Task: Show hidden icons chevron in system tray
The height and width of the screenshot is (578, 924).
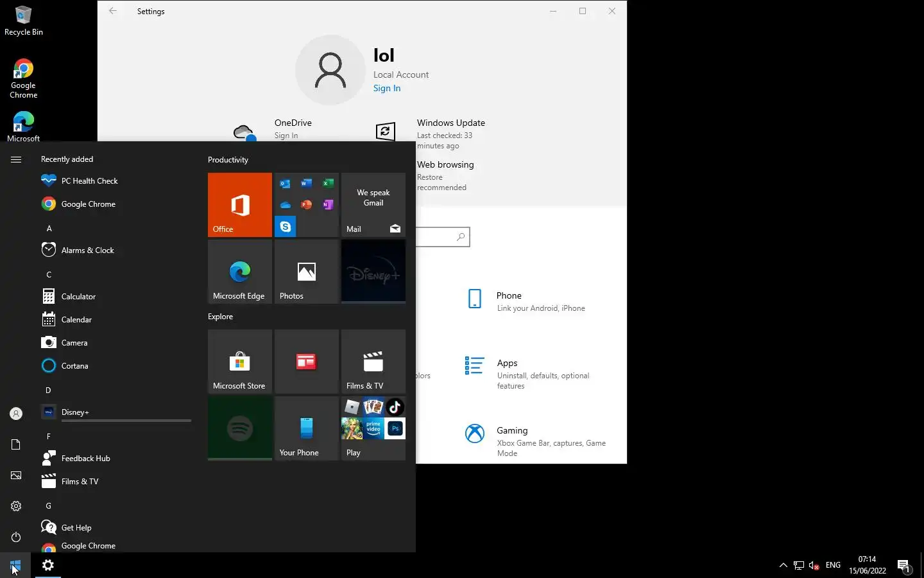Action: pos(783,565)
